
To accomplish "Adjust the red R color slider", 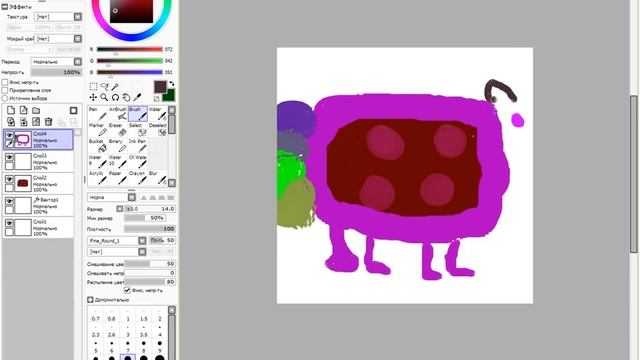I will click(129, 49).
